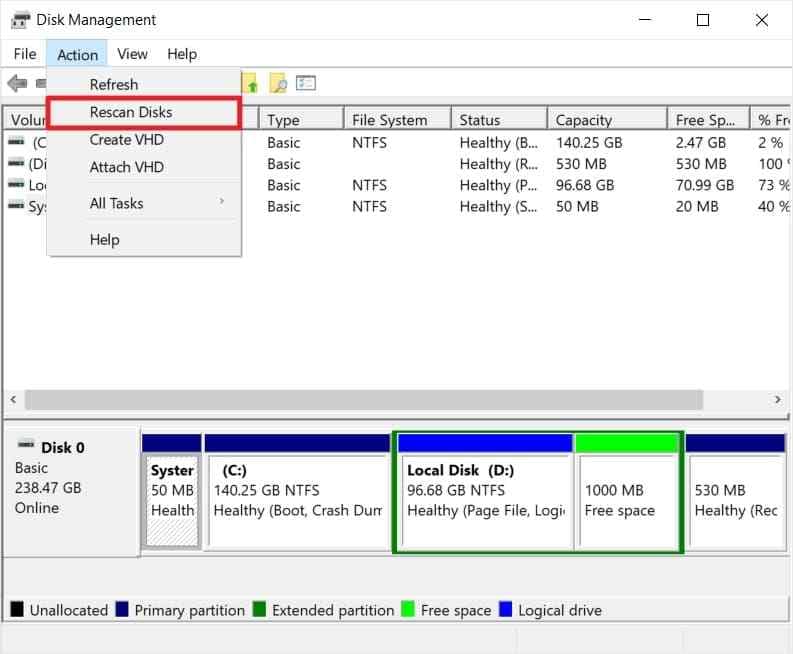Open the Action menu
Viewport: 793px width, 654px height.
coord(77,54)
